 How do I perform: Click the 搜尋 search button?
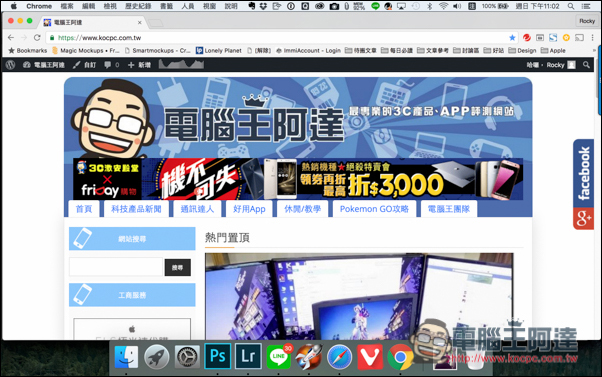coord(178,268)
